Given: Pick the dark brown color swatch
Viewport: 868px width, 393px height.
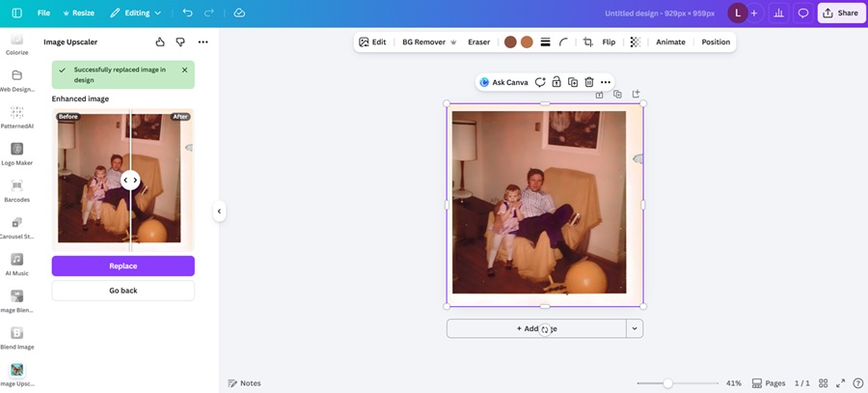Looking at the screenshot, I should coord(510,42).
